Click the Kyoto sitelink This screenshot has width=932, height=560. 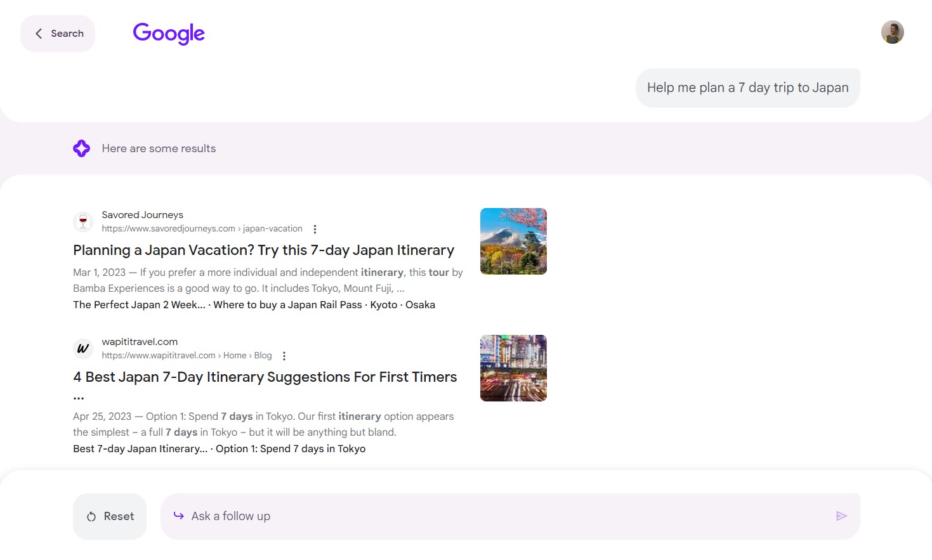[384, 305]
